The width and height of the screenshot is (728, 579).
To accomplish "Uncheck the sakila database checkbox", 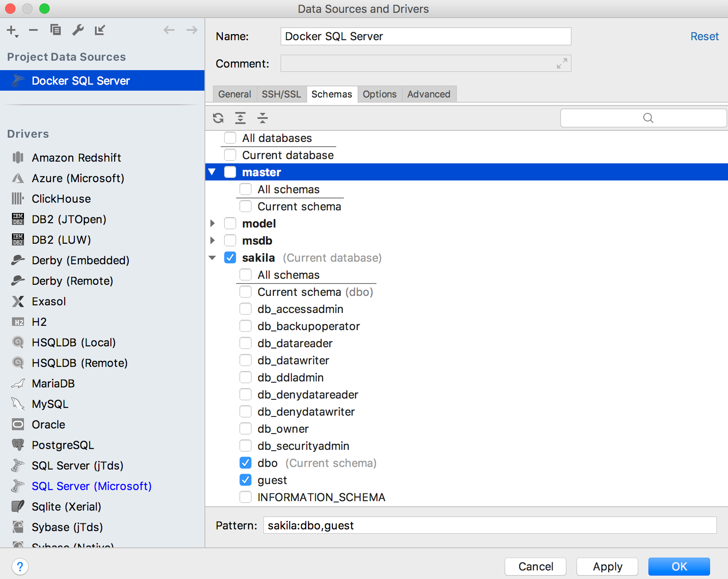I will (x=230, y=258).
